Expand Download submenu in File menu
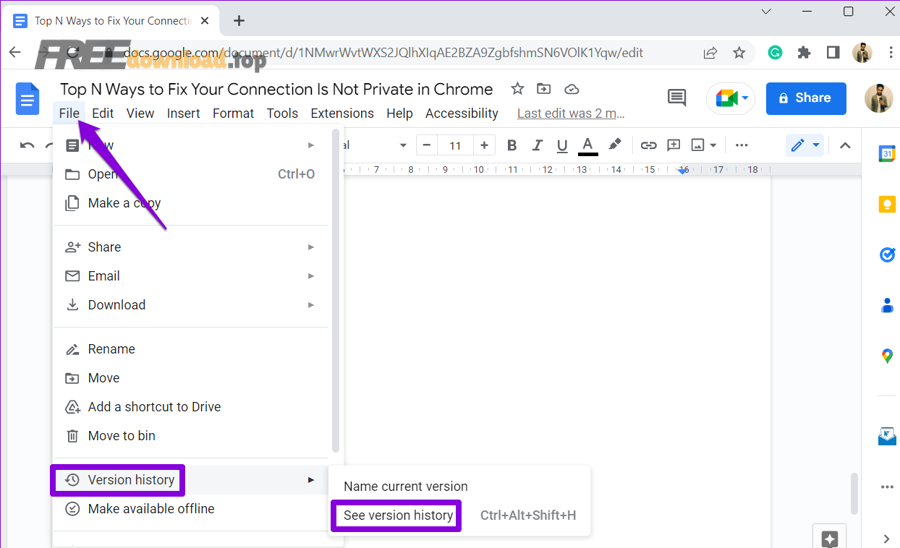 [x=192, y=305]
